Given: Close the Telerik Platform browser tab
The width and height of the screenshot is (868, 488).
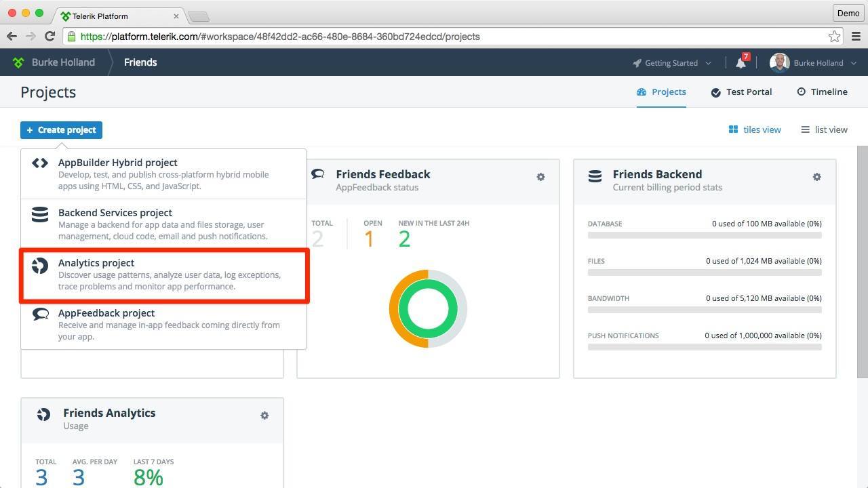Looking at the screenshot, I should pyautogui.click(x=177, y=16).
